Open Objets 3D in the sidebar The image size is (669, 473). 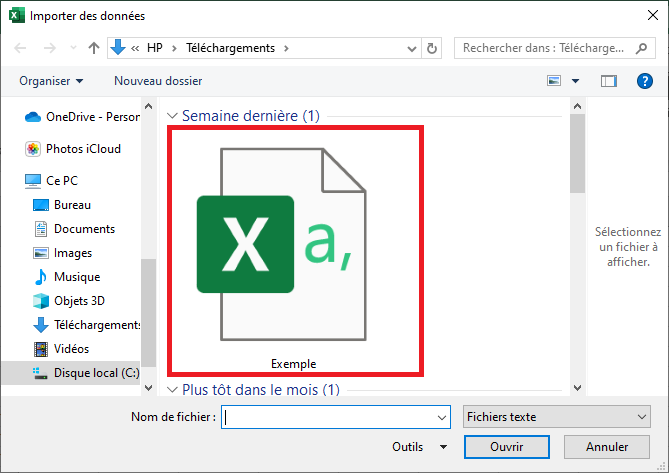[69, 301]
